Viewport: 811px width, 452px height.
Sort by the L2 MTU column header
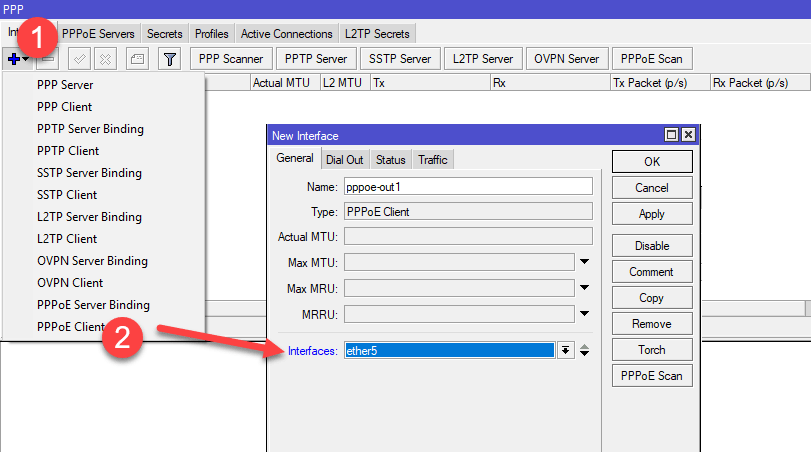(345, 83)
